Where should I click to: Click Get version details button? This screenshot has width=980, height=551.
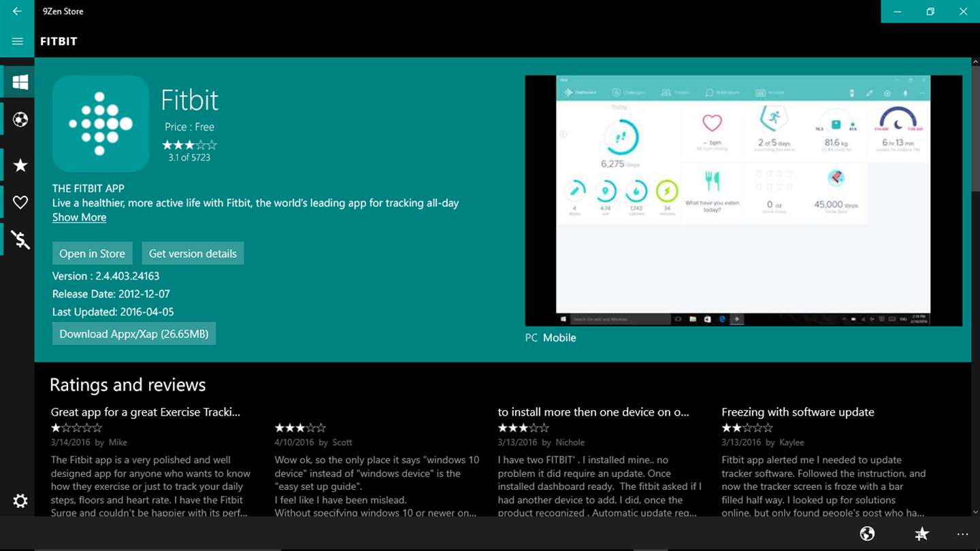193,253
